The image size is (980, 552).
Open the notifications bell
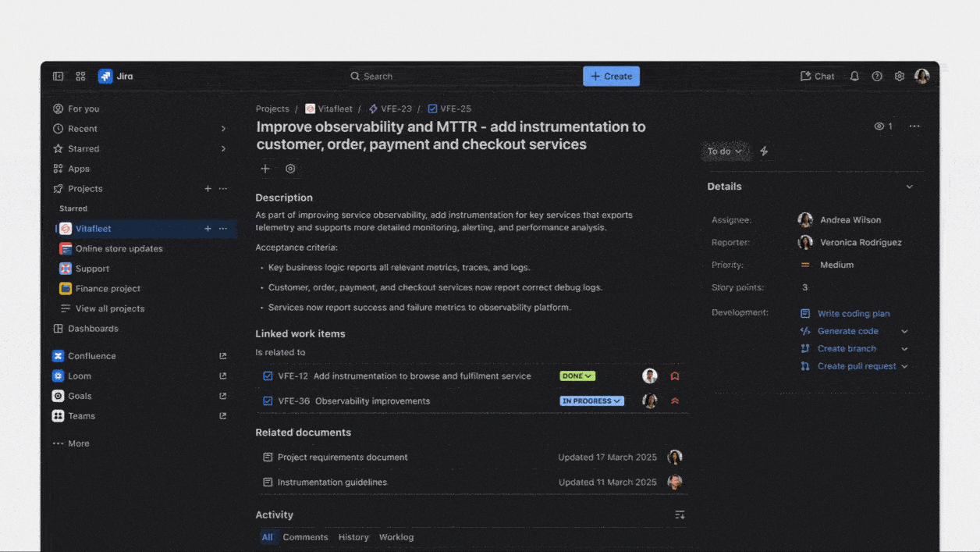(854, 77)
